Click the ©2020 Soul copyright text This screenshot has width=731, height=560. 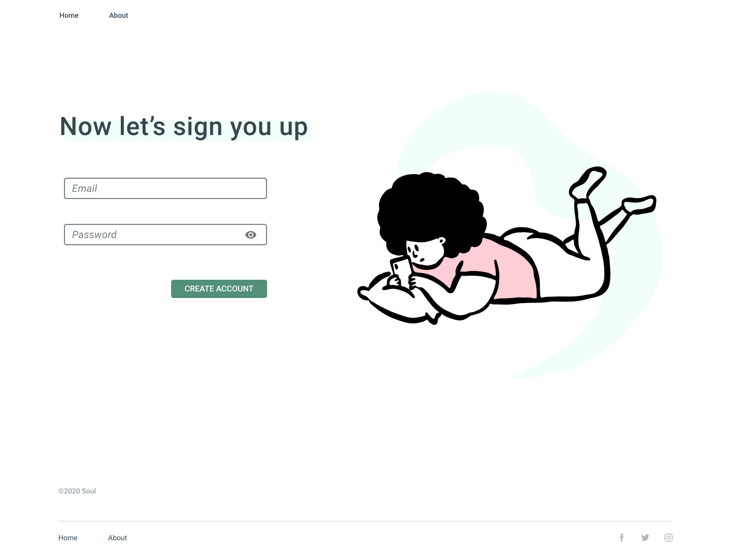[77, 491]
